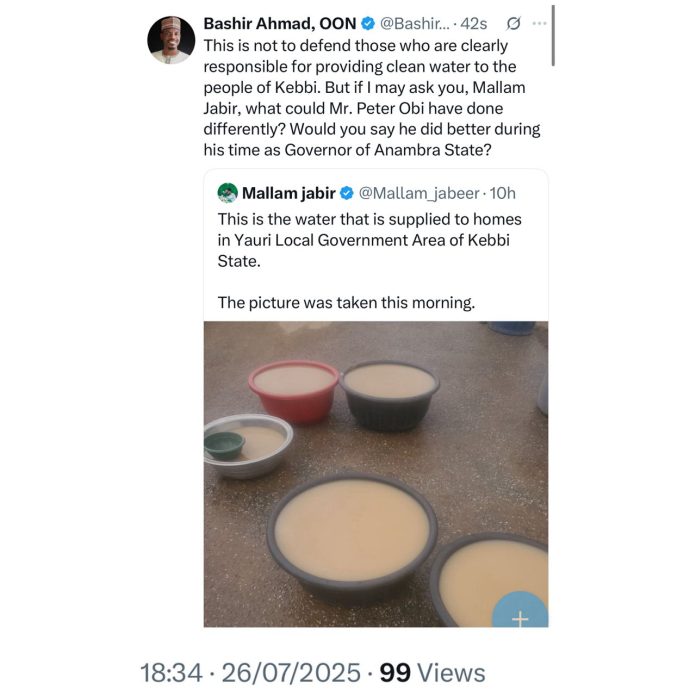Image resolution: width=696 pixels, height=696 pixels.
Task: Tap the line 'The picture was taken this morning'
Action: tap(346, 303)
